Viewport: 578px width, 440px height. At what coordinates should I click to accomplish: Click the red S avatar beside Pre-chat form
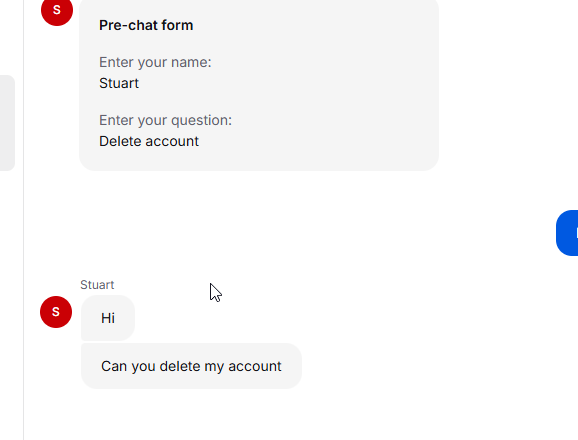pyautogui.click(x=57, y=10)
